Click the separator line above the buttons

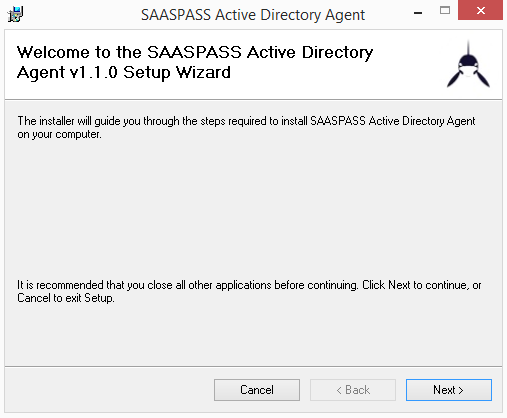(x=253, y=367)
